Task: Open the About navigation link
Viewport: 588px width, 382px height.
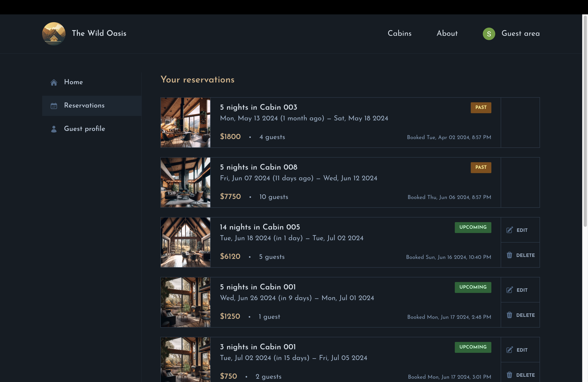Action: pos(447,33)
